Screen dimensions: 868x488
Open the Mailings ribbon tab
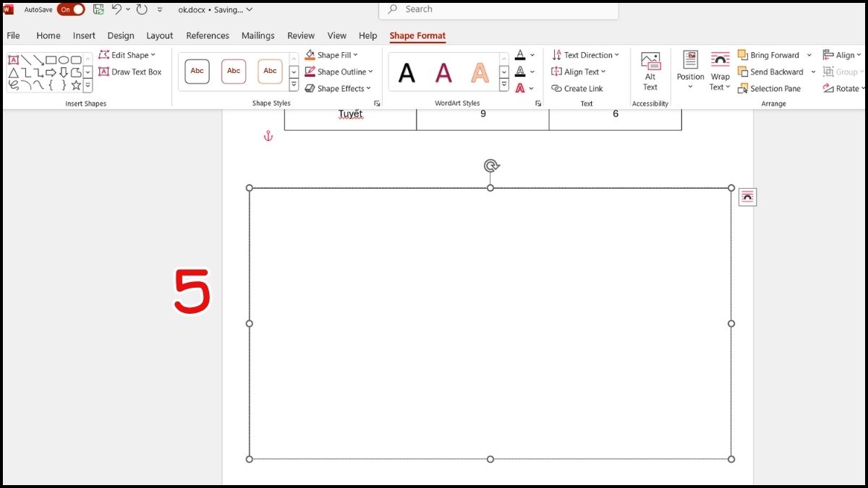258,35
